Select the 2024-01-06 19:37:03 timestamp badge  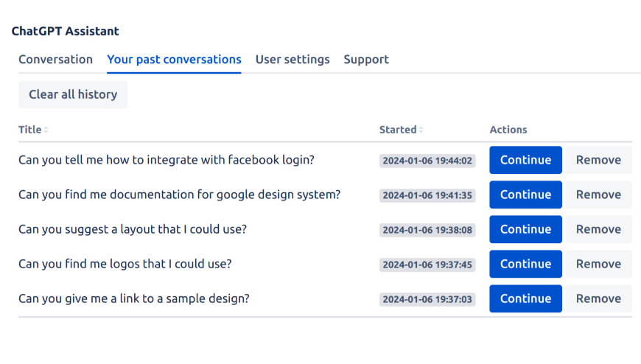pos(427,299)
